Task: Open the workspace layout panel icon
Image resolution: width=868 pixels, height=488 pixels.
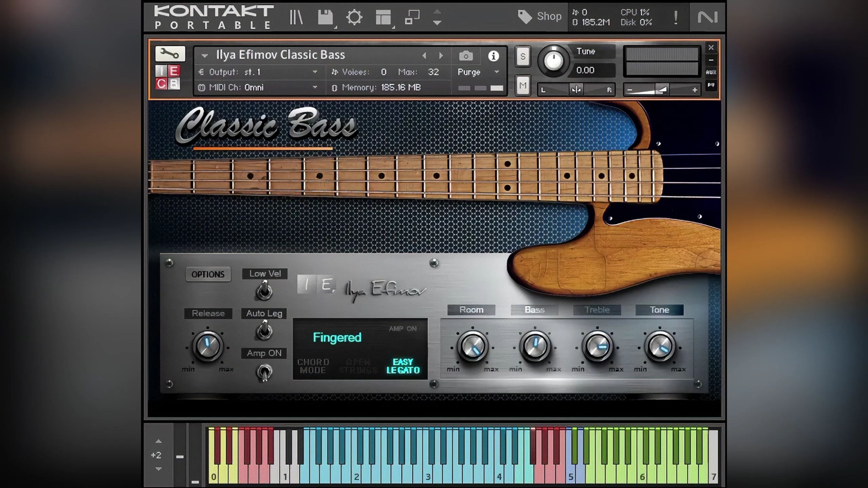Action: tap(383, 17)
